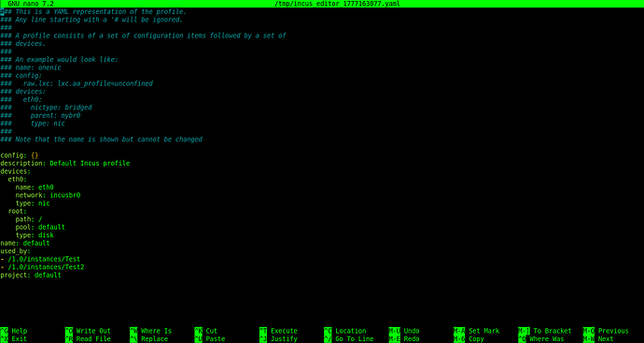This screenshot has width=644, height=343.
Task: Choose Go To Line in the bottom bar
Action: pyautogui.click(x=355, y=339)
